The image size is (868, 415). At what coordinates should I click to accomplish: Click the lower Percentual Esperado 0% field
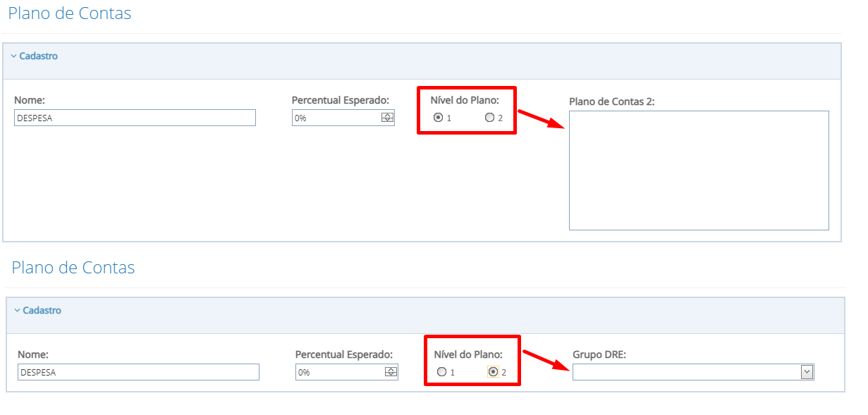339,373
